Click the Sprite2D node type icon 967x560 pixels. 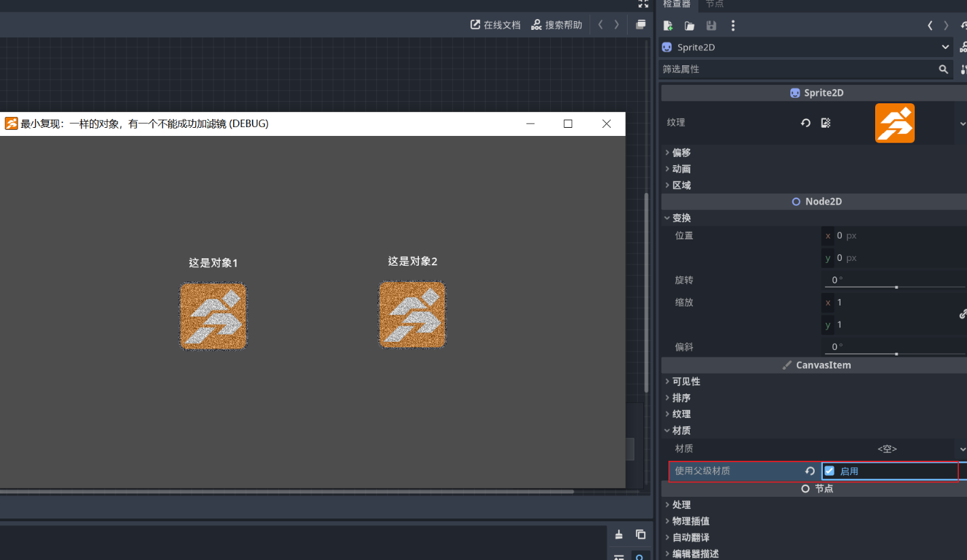(x=666, y=47)
